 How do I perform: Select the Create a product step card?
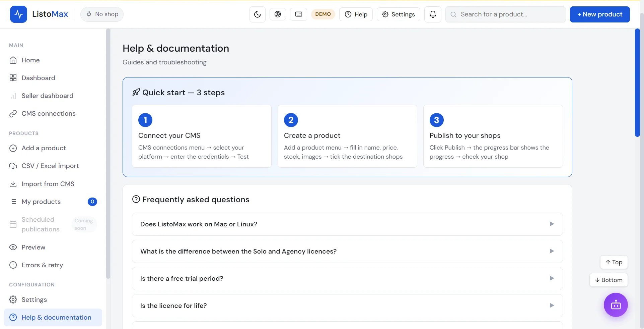(x=347, y=136)
